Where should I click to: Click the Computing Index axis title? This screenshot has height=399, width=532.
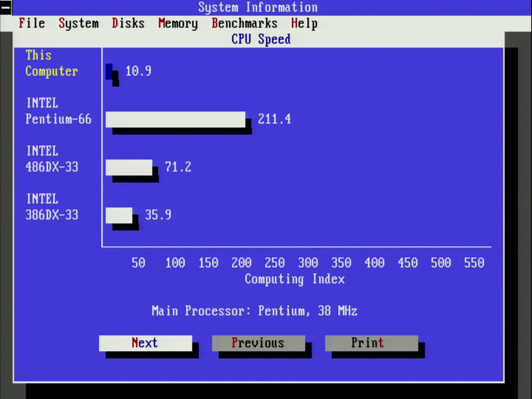click(294, 279)
